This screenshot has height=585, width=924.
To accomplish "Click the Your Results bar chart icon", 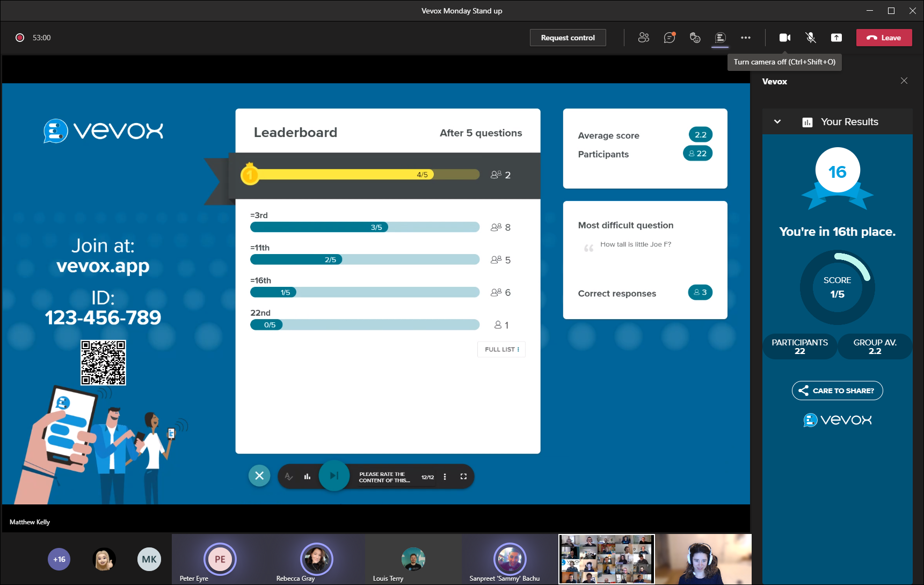I will [808, 121].
